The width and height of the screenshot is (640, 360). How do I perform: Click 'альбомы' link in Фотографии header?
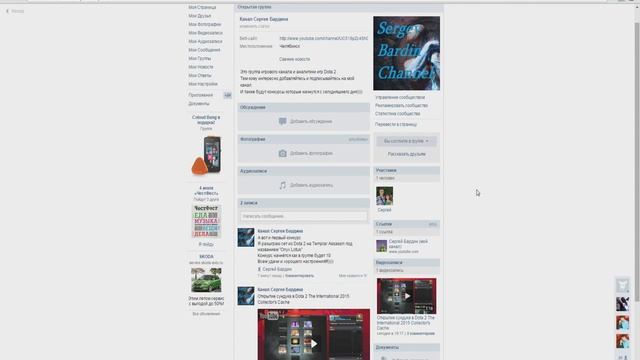click(x=358, y=140)
